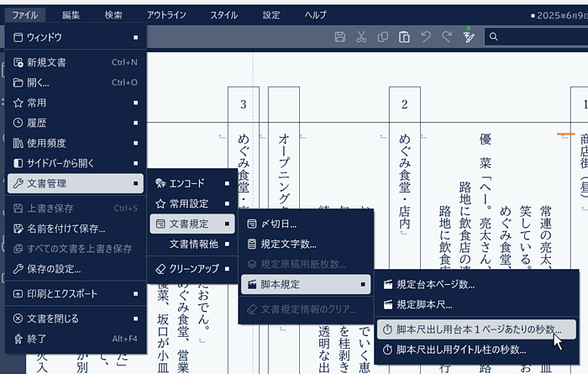Choose 規定脚本尺...
Screen dimensions: 588x374
coord(476,304)
